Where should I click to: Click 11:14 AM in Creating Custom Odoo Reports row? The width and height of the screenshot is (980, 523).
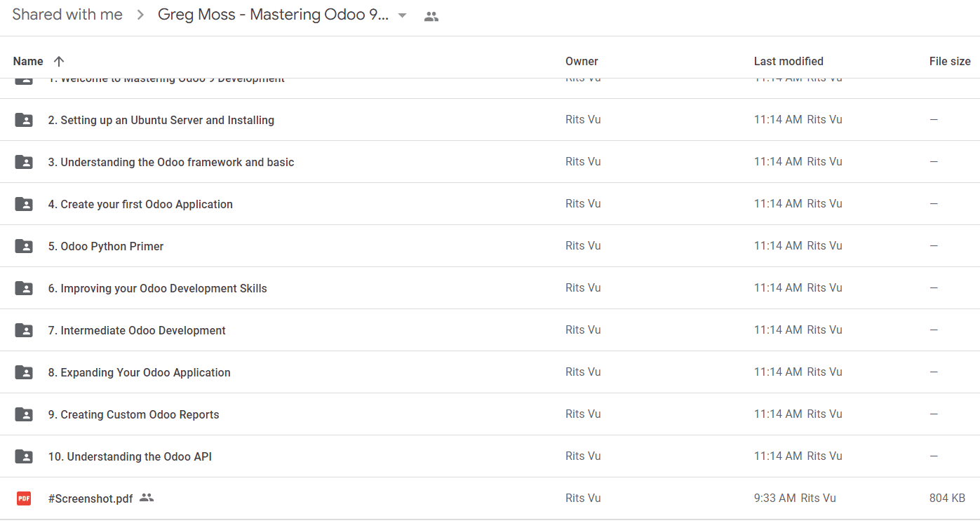778,414
